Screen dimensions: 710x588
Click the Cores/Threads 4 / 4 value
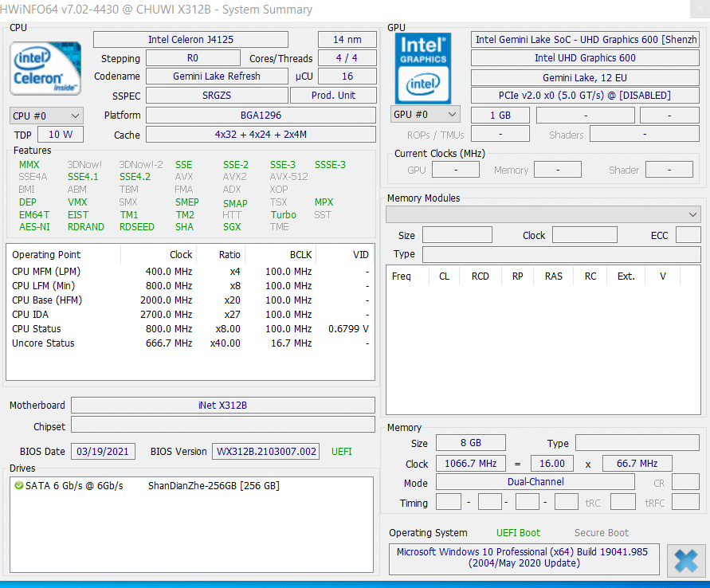347,58
